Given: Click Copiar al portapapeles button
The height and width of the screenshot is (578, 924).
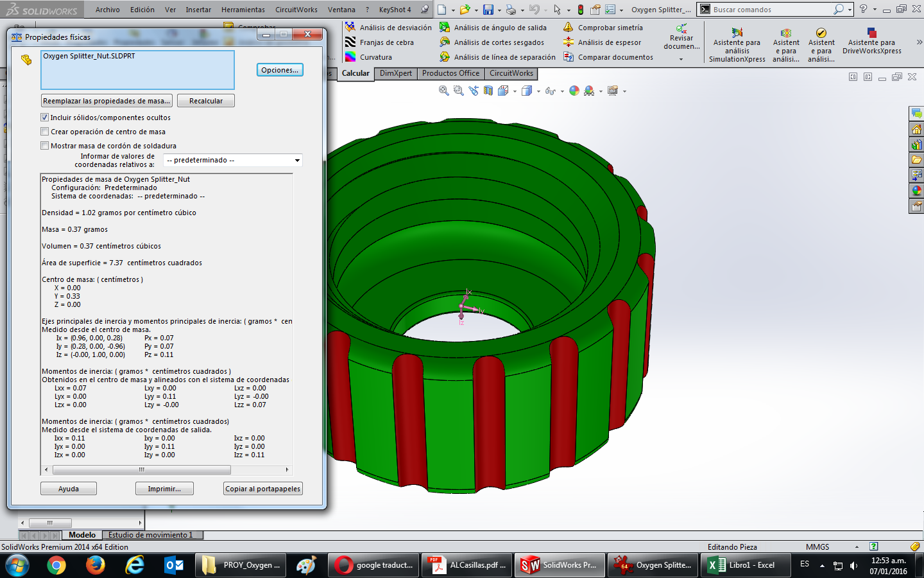Looking at the screenshot, I should 263,489.
